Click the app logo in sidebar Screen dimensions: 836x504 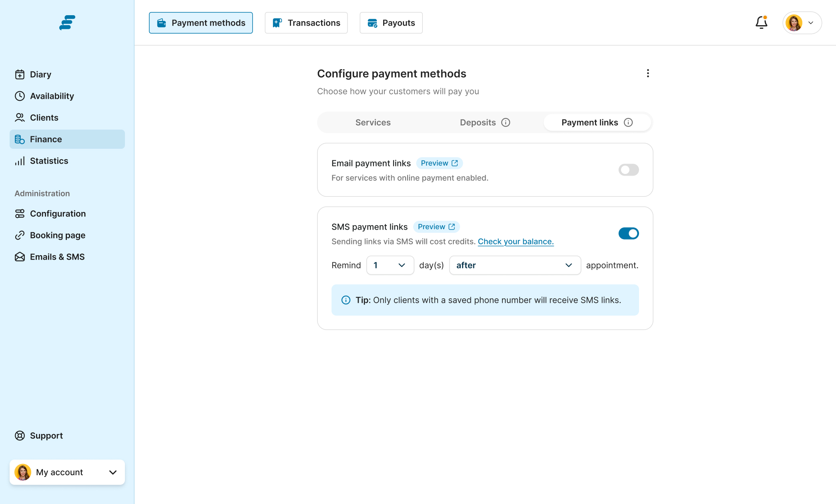pos(67,22)
